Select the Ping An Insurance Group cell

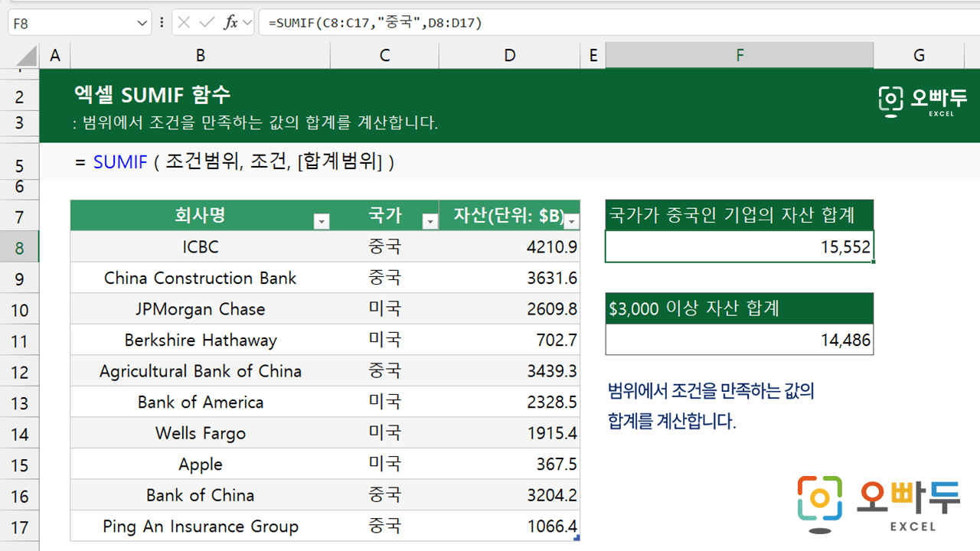(200, 527)
